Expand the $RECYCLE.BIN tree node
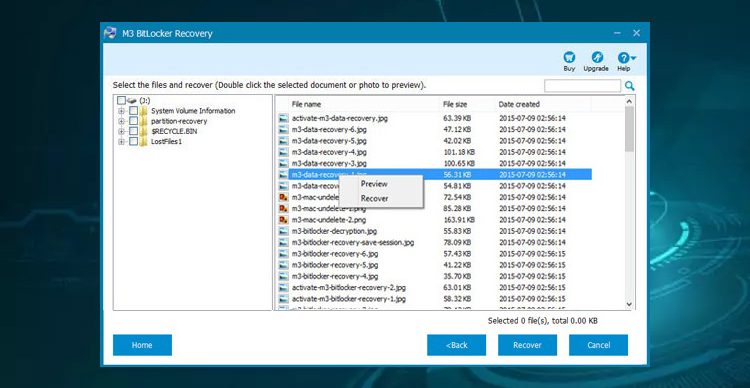The width and height of the screenshot is (750, 388). pos(121,131)
